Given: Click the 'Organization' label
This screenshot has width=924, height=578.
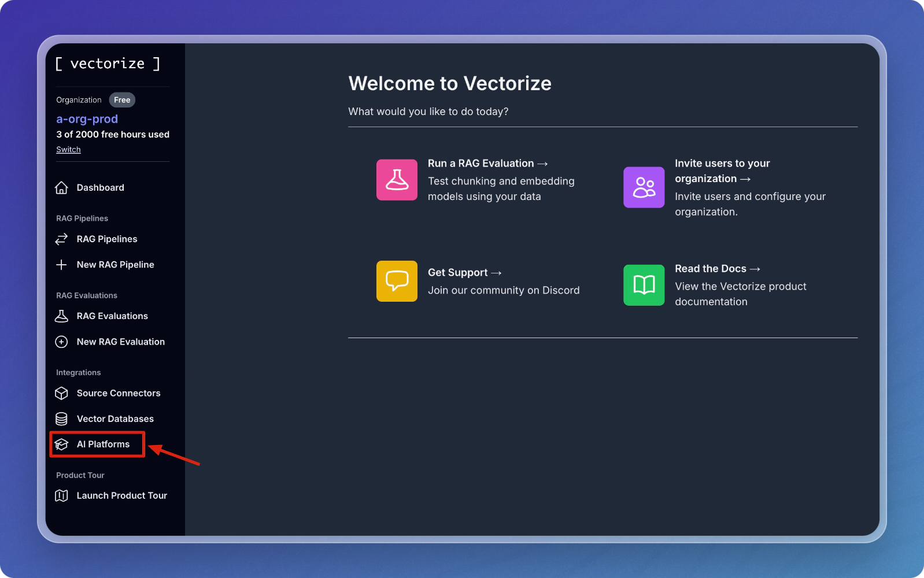Looking at the screenshot, I should click(79, 100).
